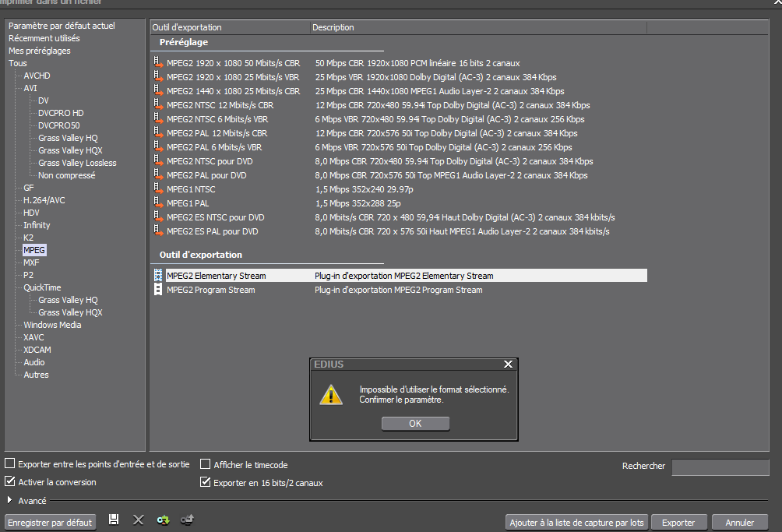Click the Outil d'exportation column header

coord(230,27)
